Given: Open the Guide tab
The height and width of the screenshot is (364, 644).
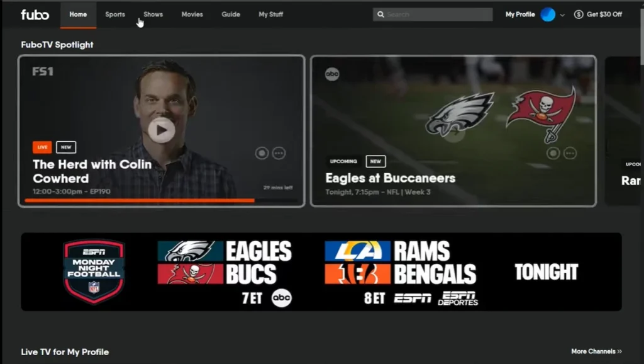Looking at the screenshot, I should pos(231,14).
